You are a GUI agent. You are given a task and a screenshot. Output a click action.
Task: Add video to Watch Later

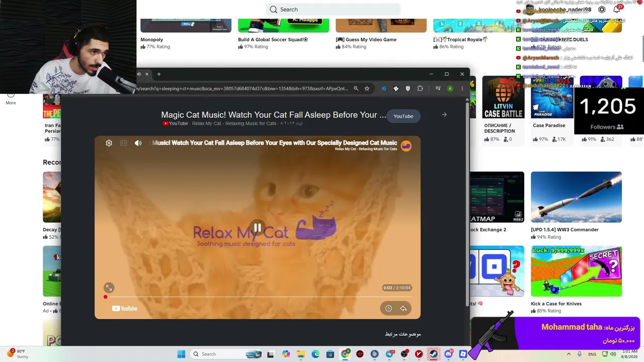click(388, 308)
